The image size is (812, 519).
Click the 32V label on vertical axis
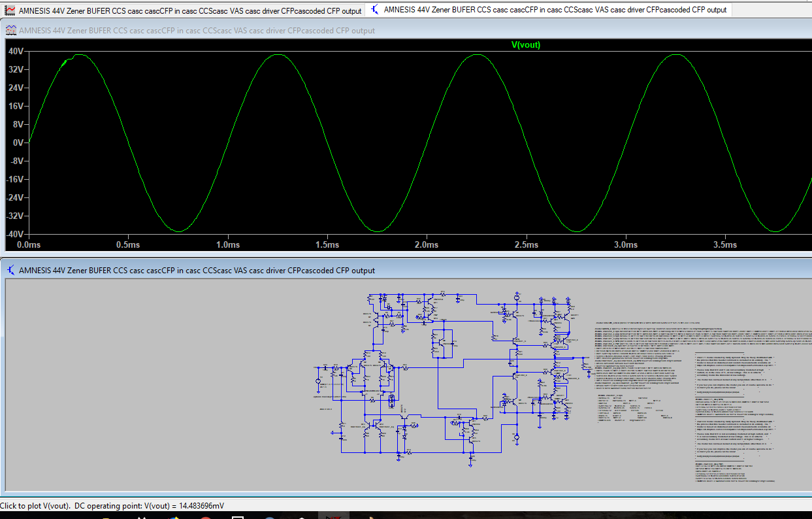point(16,69)
